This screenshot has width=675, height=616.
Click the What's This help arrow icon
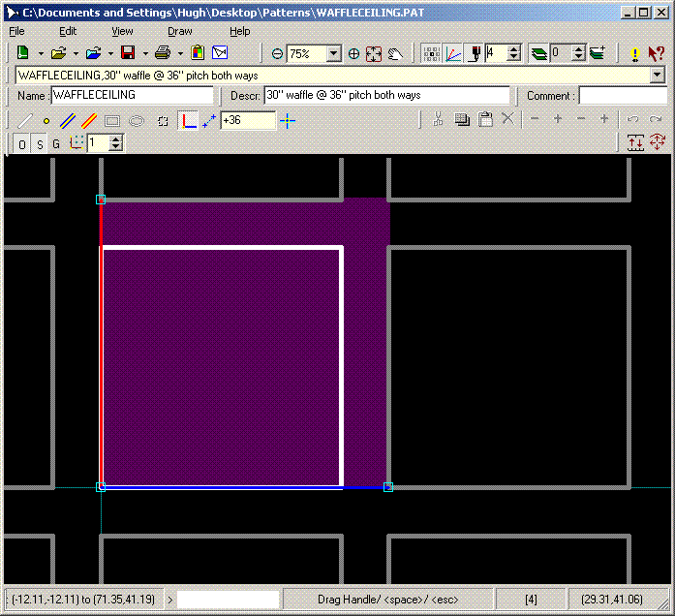pyautogui.click(x=657, y=54)
